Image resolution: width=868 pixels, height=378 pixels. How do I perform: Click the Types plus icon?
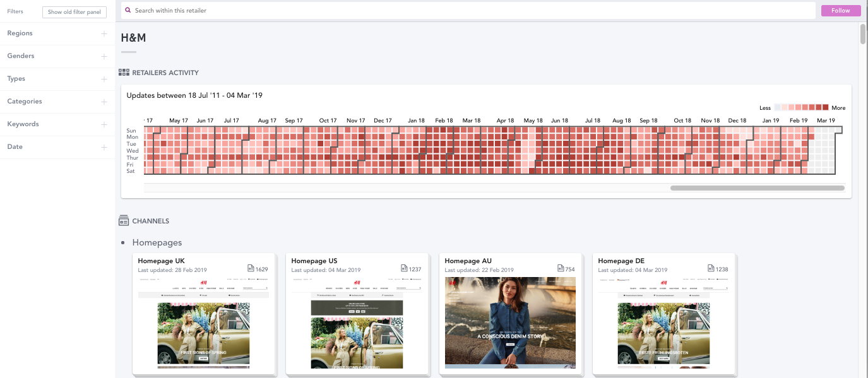coord(104,79)
